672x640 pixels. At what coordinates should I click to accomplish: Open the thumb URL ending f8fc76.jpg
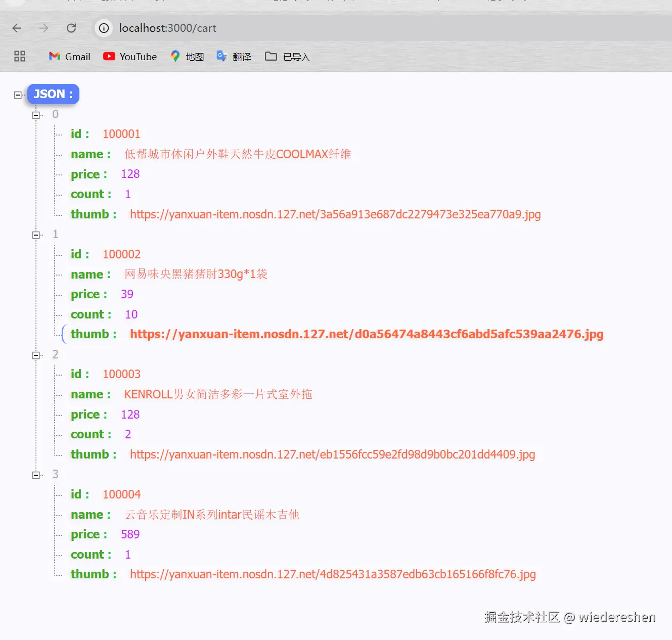tap(333, 574)
